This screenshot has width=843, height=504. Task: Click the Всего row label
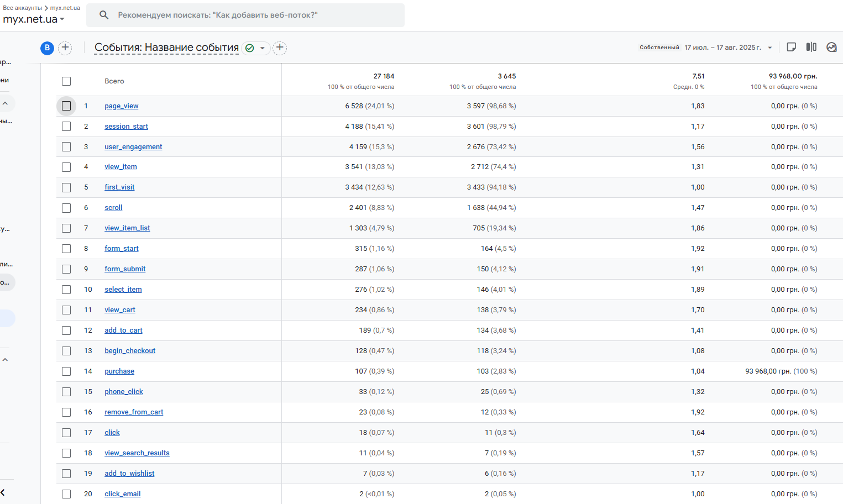tap(114, 81)
